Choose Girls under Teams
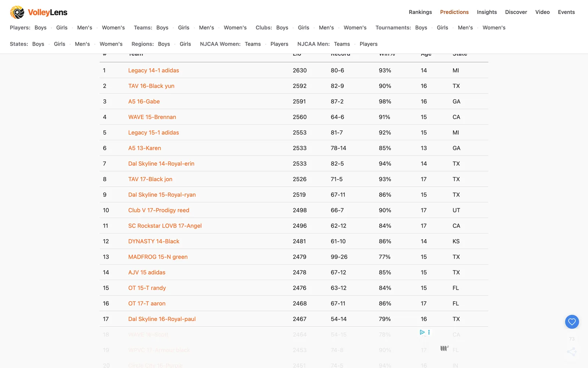Image resolution: width=588 pixels, height=368 pixels. click(184, 28)
